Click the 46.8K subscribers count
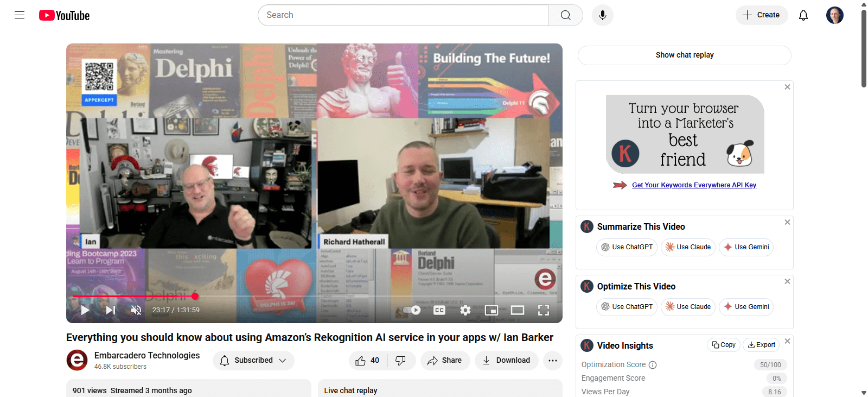Viewport: 868px width, 397px height. coord(120,367)
